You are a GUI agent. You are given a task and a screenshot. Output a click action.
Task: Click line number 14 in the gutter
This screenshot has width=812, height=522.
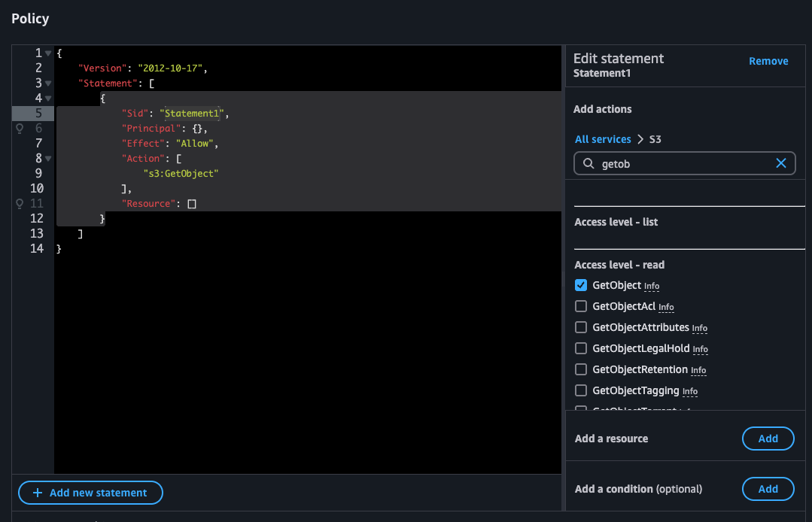click(x=37, y=248)
